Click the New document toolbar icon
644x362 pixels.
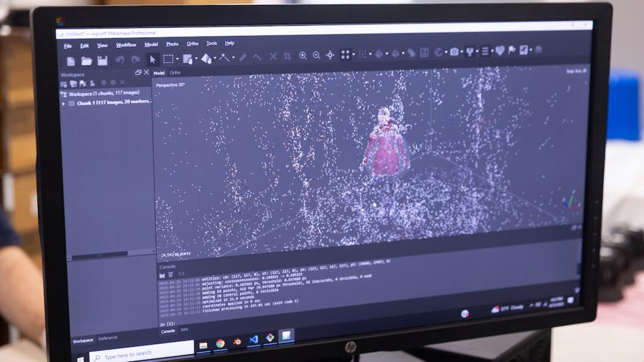click(x=71, y=61)
